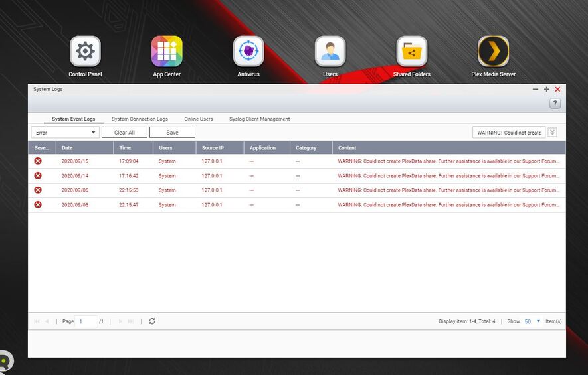This screenshot has height=375, width=588.
Task: Maximize the System Logs window
Action: pyautogui.click(x=547, y=89)
